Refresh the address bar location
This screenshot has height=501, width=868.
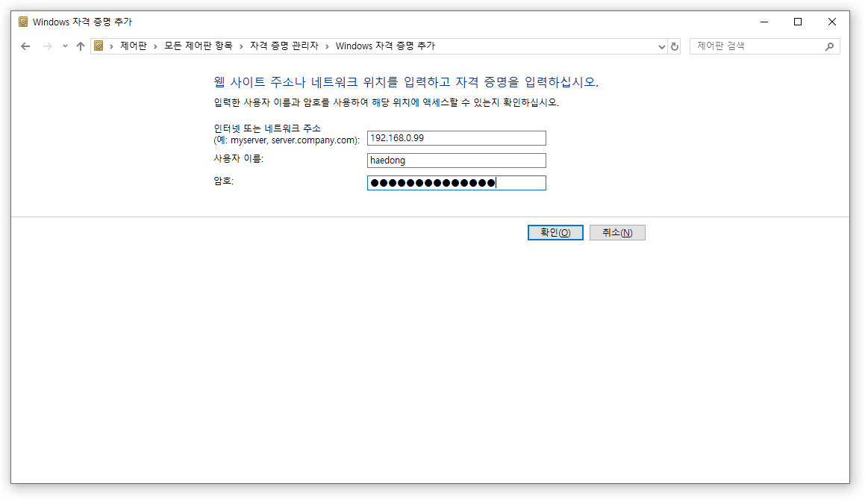pos(674,46)
